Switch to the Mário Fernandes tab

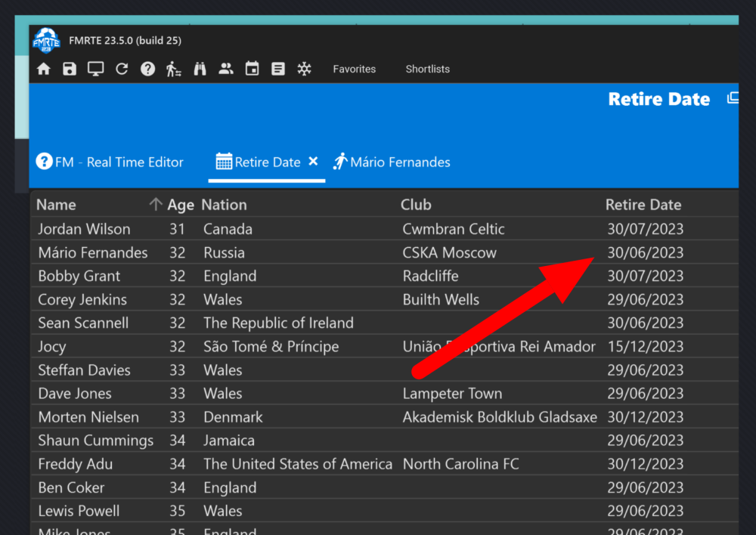pos(392,162)
